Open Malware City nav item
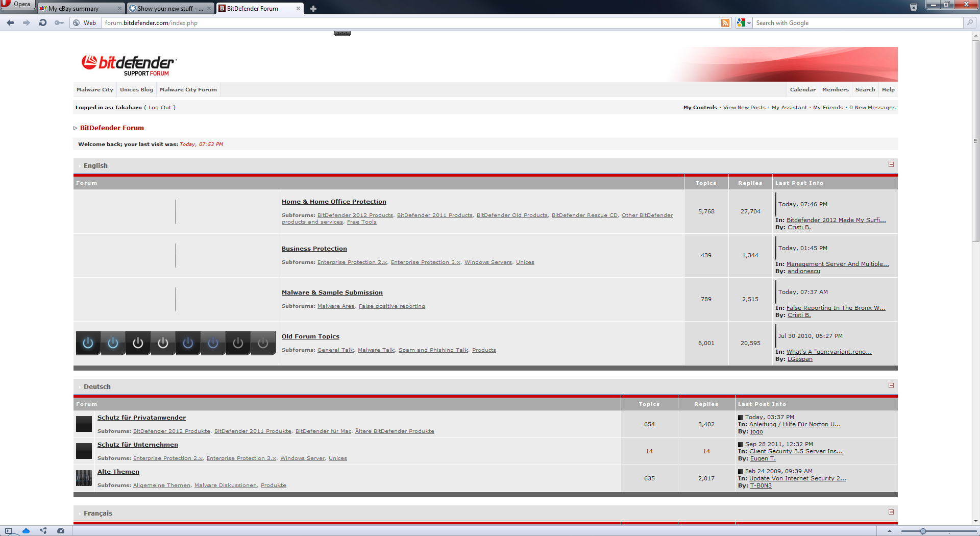 [x=95, y=89]
